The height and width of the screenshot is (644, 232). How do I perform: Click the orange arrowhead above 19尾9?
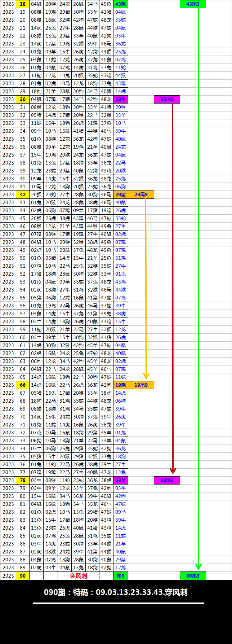coord(146,376)
